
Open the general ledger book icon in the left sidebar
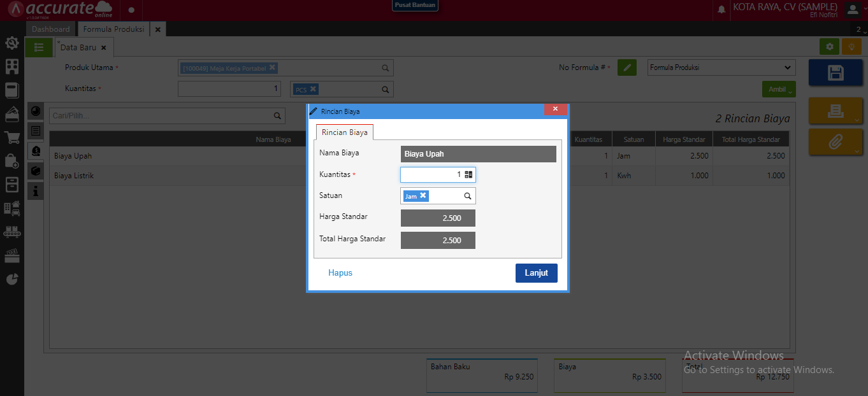point(11,90)
